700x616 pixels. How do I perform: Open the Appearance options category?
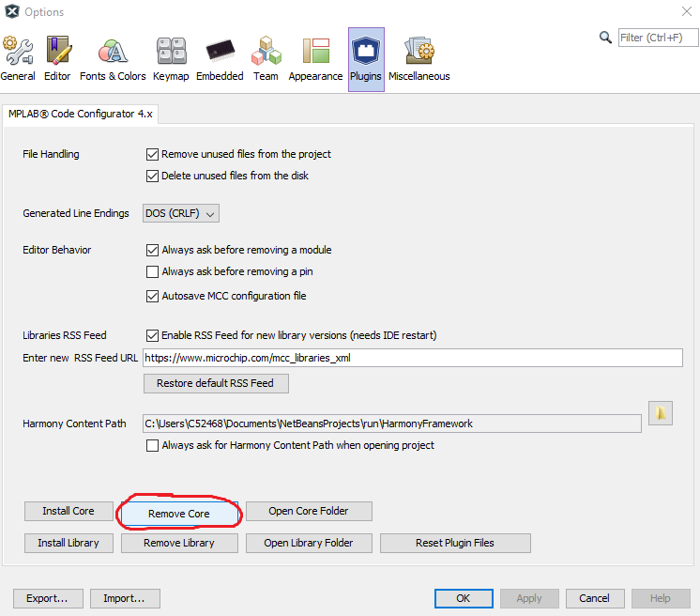(x=315, y=59)
